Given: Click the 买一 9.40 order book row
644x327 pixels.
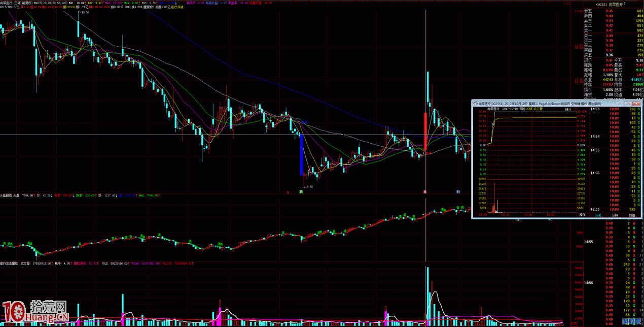Looking at the screenshot, I should point(614,36).
